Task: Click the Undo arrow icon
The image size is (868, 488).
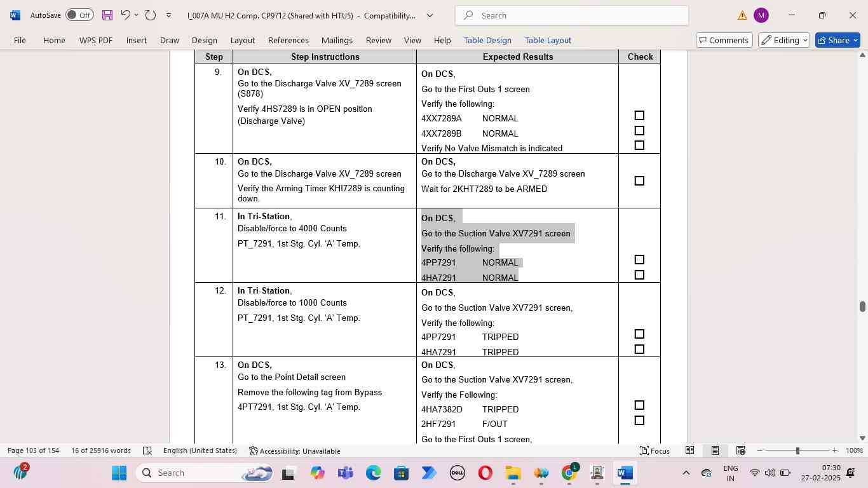Action: (126, 15)
